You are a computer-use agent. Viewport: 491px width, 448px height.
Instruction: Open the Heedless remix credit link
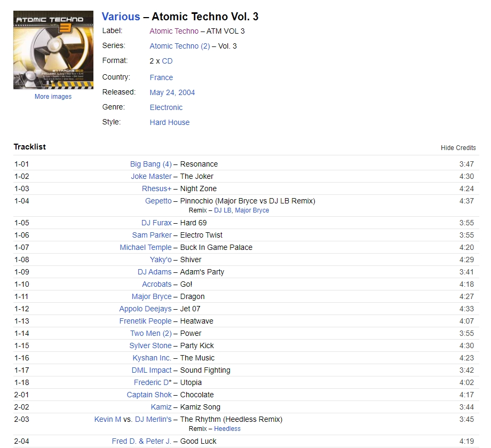(x=227, y=429)
